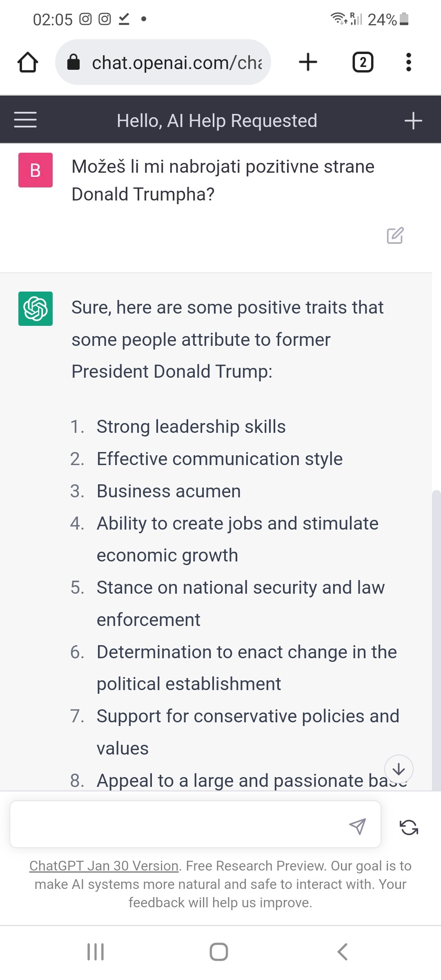Screen dimensions: 441x980
Task: Send the message with paper plane icon
Action: [357, 826]
